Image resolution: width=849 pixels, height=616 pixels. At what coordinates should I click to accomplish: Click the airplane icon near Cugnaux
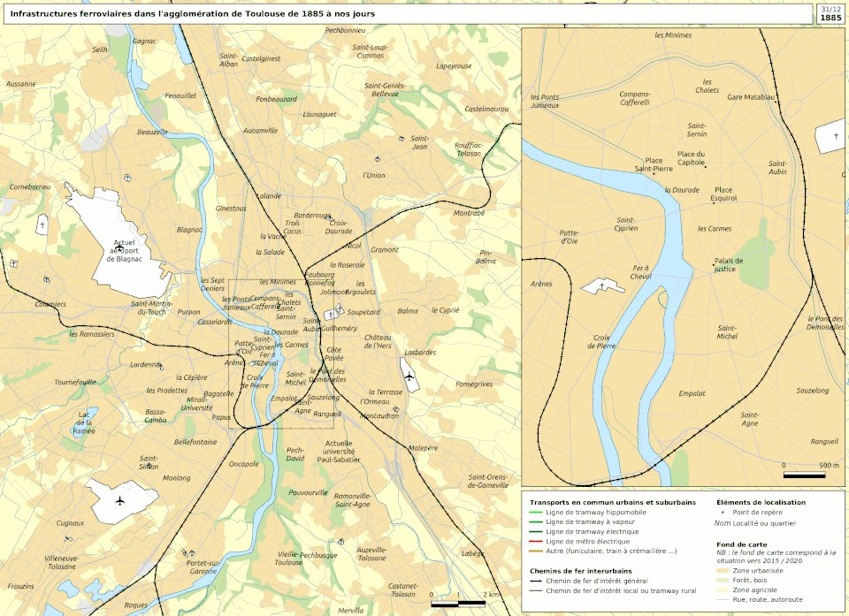click(x=121, y=501)
